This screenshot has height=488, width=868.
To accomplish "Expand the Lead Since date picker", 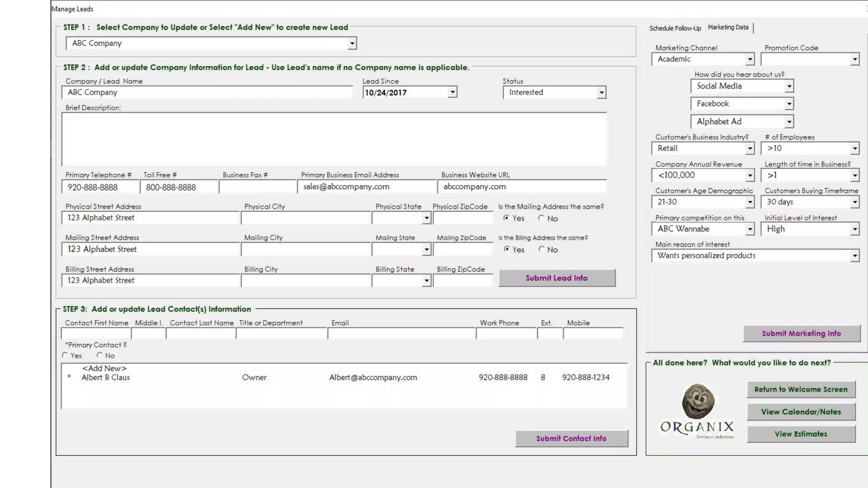I will coord(452,92).
